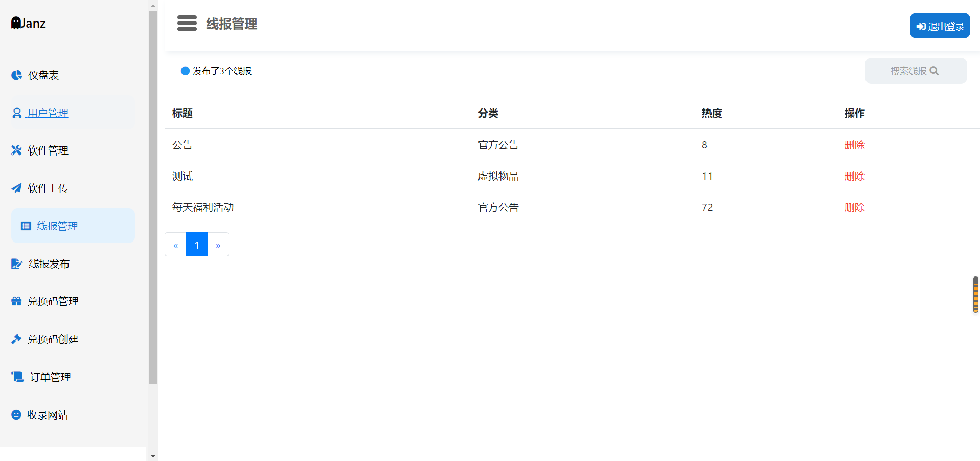Go to the previous page arrow
Viewport: 980px width, 461px height.
pyautogui.click(x=175, y=245)
